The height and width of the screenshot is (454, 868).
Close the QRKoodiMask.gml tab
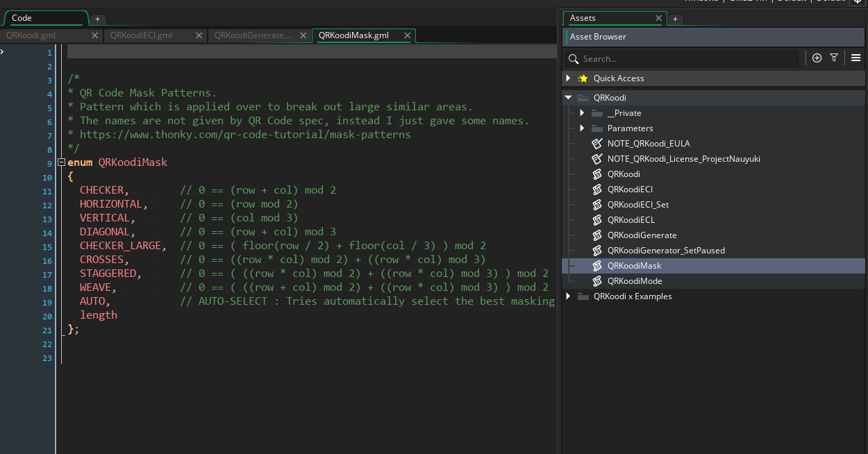408,35
